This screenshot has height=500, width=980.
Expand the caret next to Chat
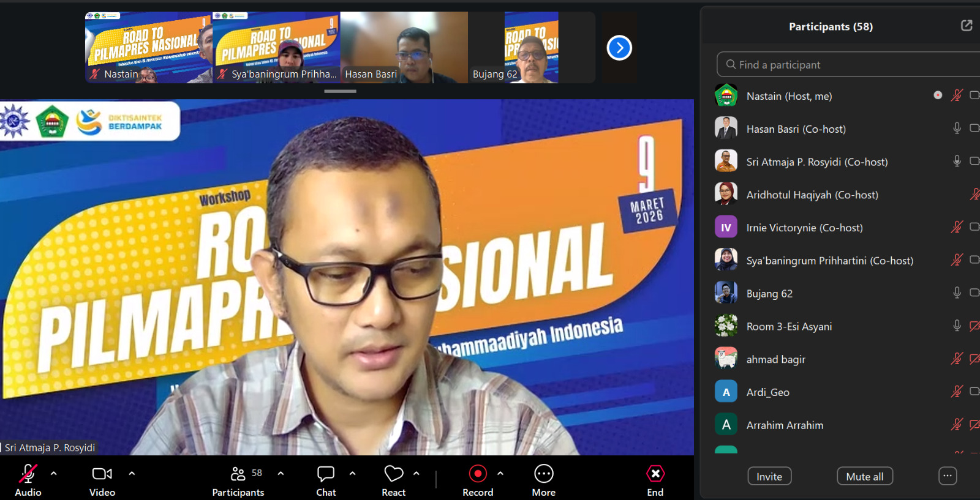click(353, 473)
